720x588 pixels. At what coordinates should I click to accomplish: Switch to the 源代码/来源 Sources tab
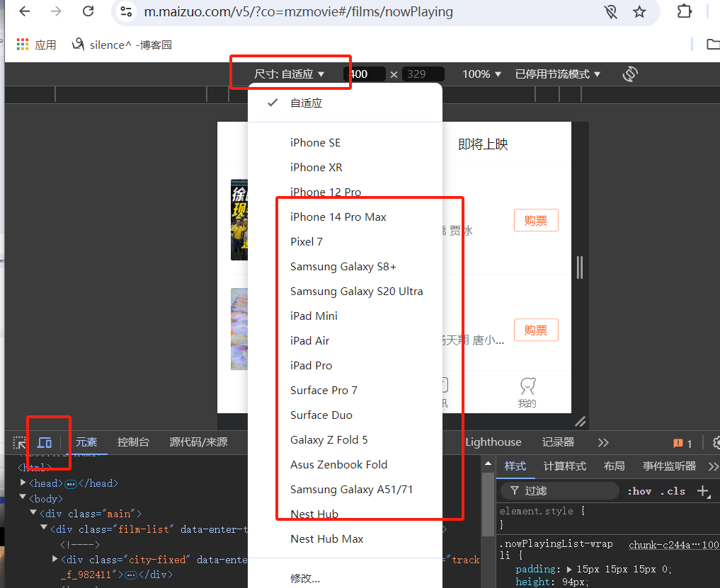[x=198, y=442]
